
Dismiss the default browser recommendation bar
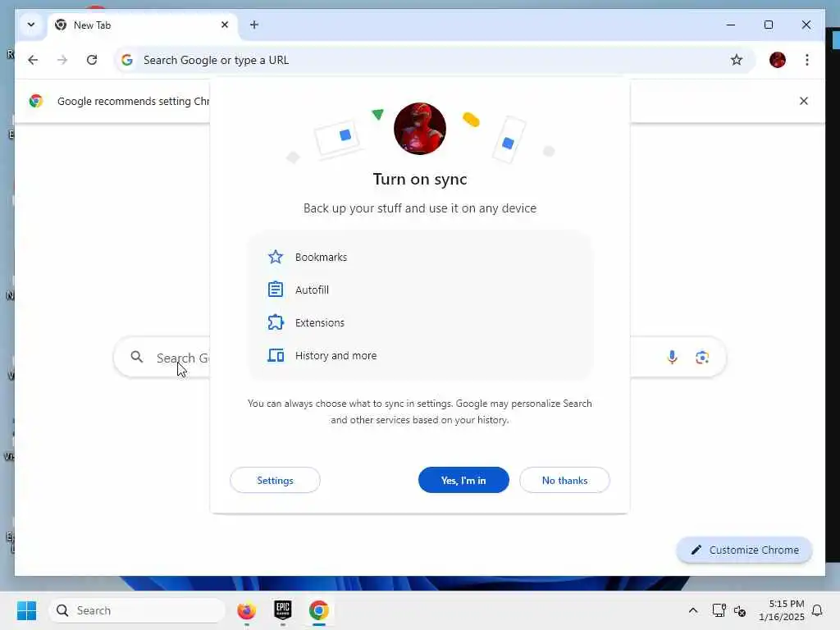pos(804,101)
